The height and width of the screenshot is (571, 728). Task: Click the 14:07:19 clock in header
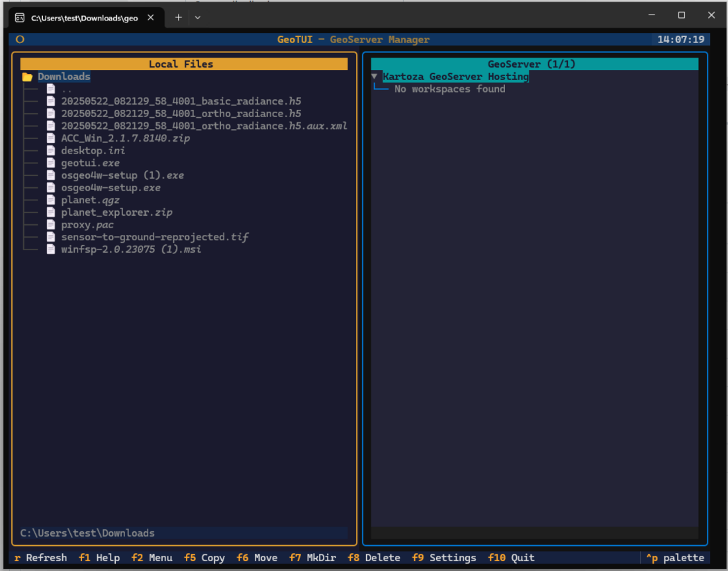[680, 40]
